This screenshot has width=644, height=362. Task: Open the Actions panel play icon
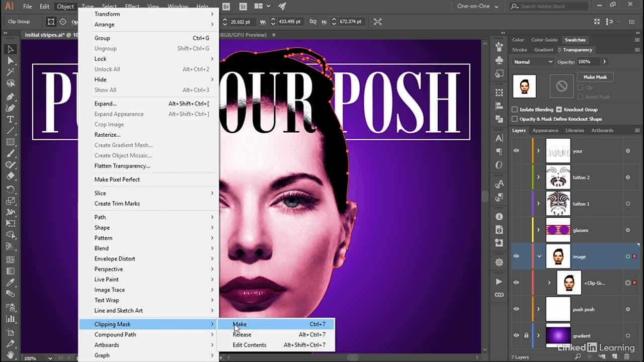(x=499, y=282)
